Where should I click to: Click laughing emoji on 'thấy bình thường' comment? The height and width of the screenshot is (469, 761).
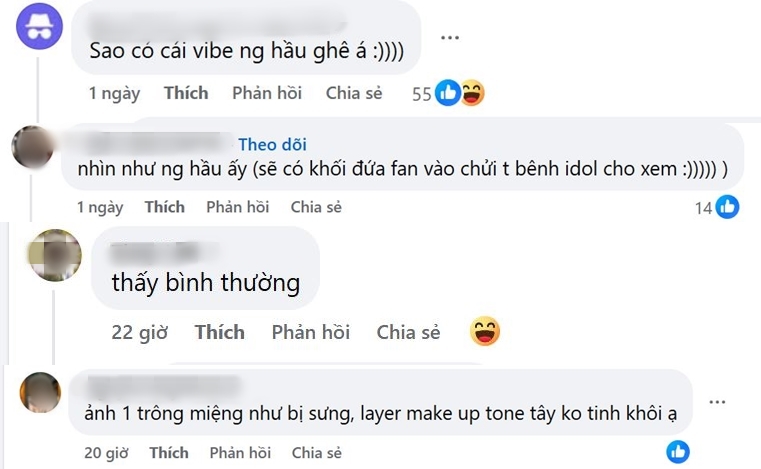point(485,331)
